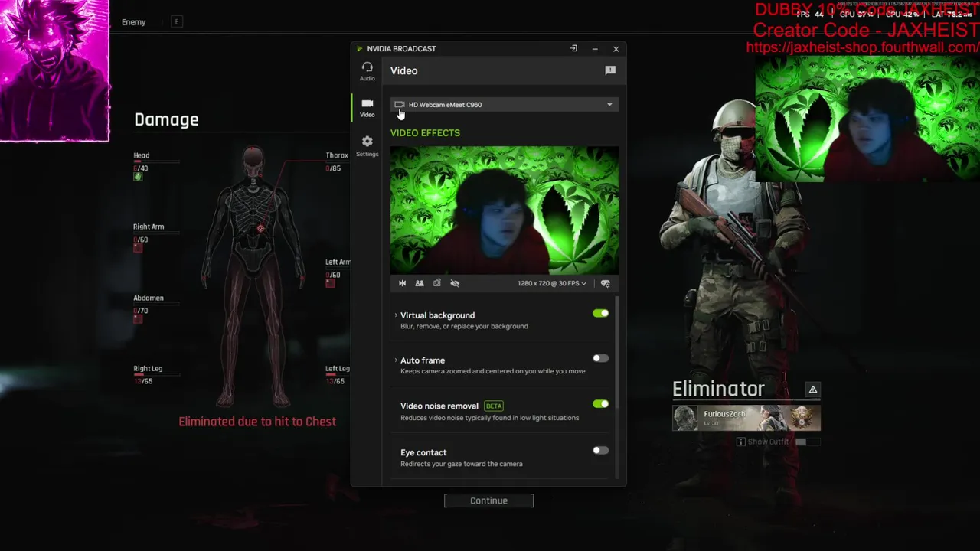Click the E key hint next to Enemy
This screenshot has width=980, height=551.
coord(177,22)
